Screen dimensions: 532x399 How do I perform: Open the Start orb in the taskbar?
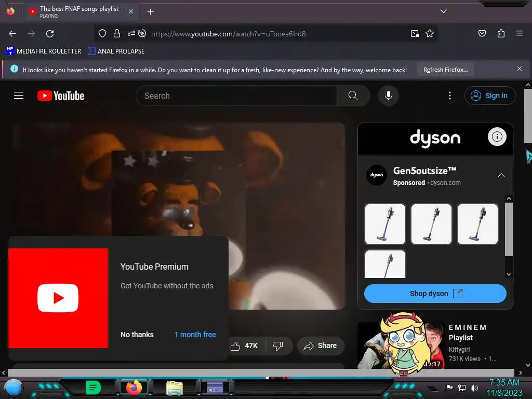(13, 388)
